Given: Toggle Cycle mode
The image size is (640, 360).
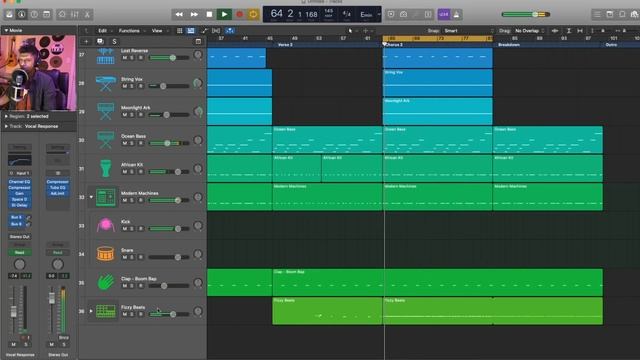Looking at the screenshot, I should [x=253, y=14].
